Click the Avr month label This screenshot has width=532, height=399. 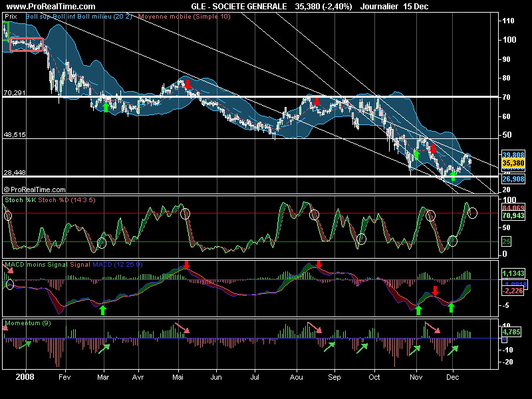pos(138,377)
